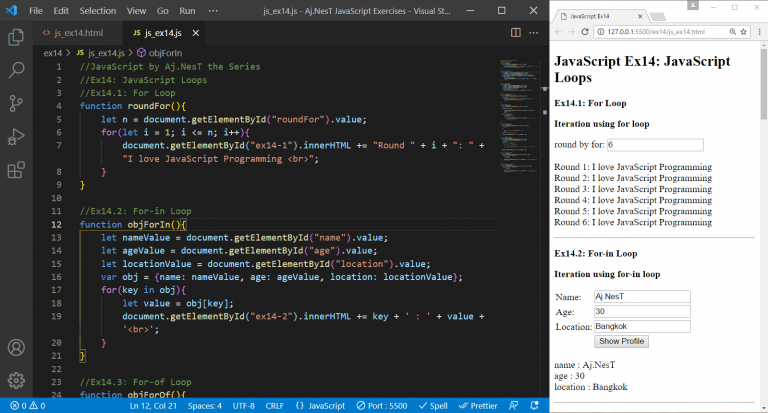
Task: Open the Explorer panel in activity bar
Action: click(16, 37)
